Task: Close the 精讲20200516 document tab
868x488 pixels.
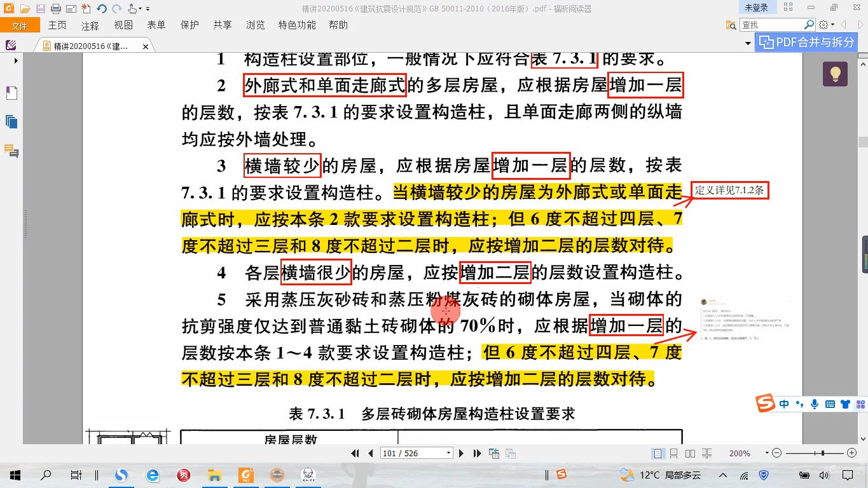Action: coord(146,46)
